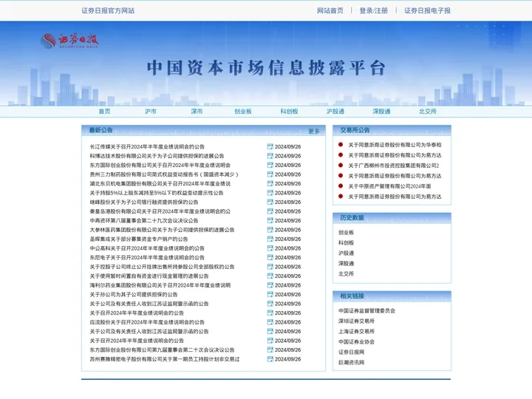Open 贵州三力制药 简式权益变动报告书 announcement
The image size is (532, 399).
(164, 174)
